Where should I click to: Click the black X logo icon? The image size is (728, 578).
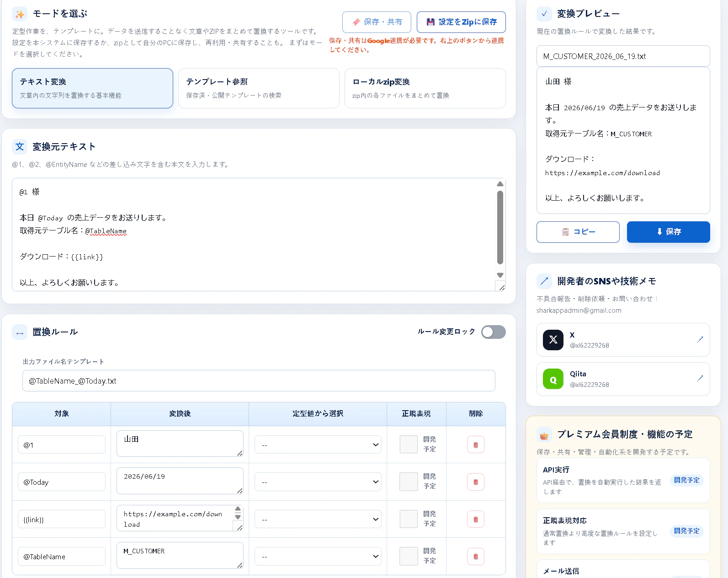tap(553, 340)
